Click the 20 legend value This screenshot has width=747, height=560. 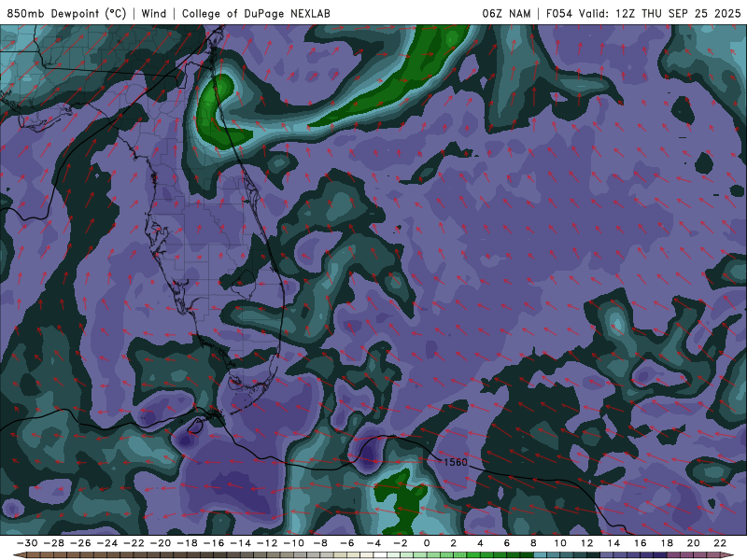pos(694,543)
